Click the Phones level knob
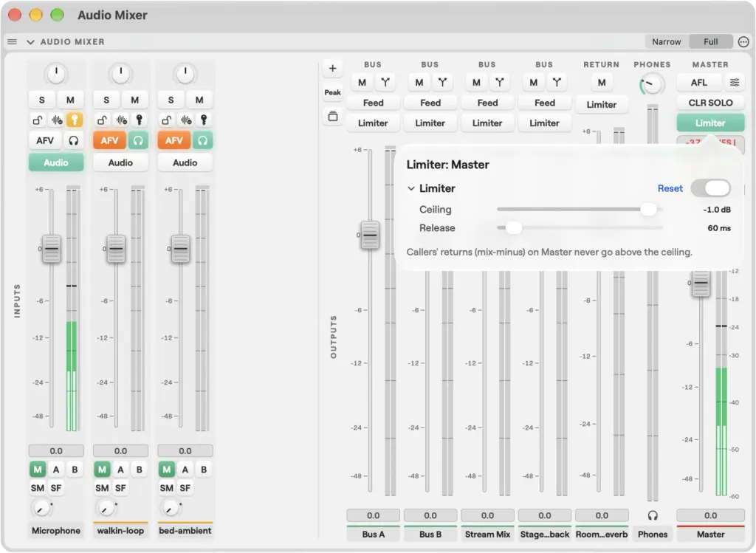 pyautogui.click(x=652, y=85)
